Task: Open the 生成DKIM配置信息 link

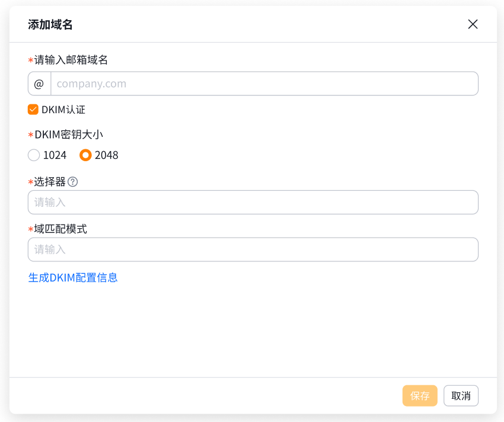Action: 73,277
